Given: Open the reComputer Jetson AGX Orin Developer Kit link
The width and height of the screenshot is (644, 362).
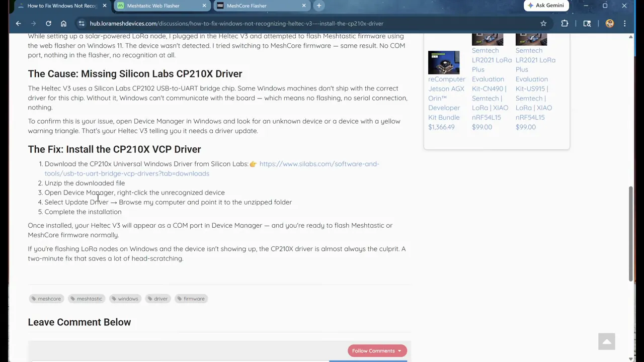Looking at the screenshot, I should 446,98.
